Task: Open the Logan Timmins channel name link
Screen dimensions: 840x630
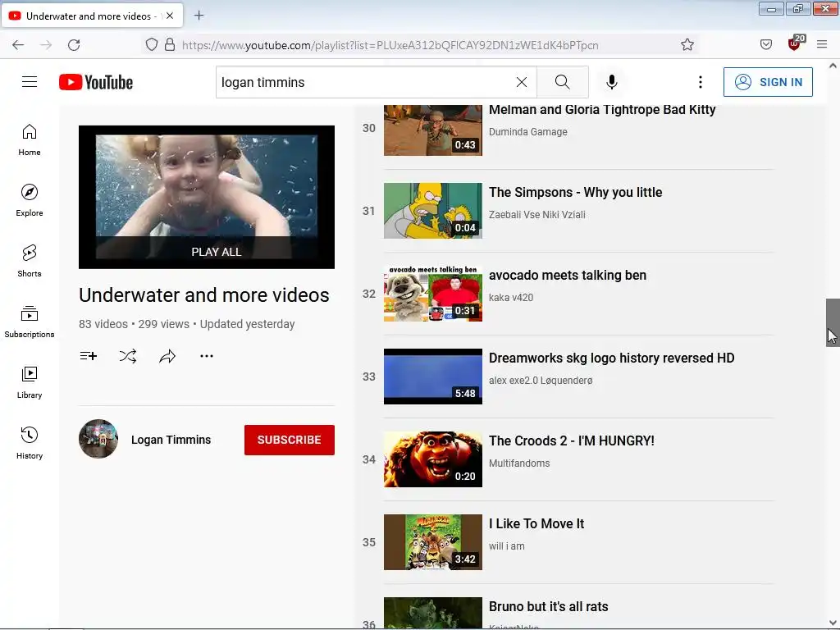Action: (171, 440)
